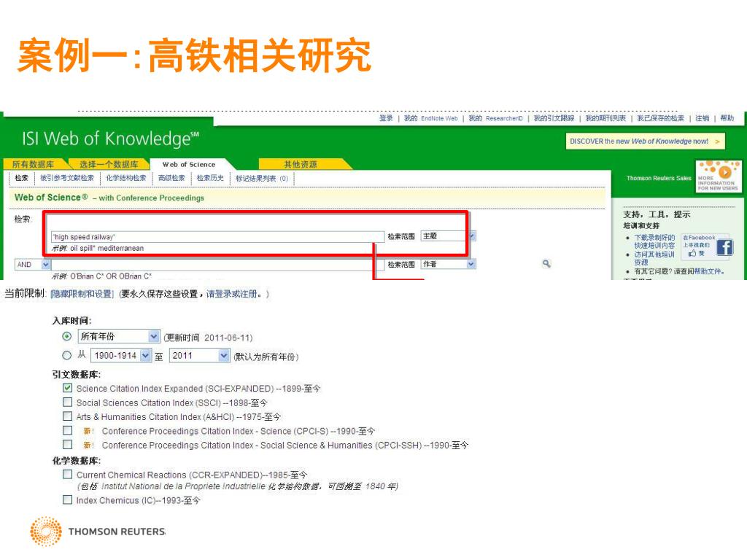747x560 pixels.
Task: Select the Web of Science tab
Action: 189,164
